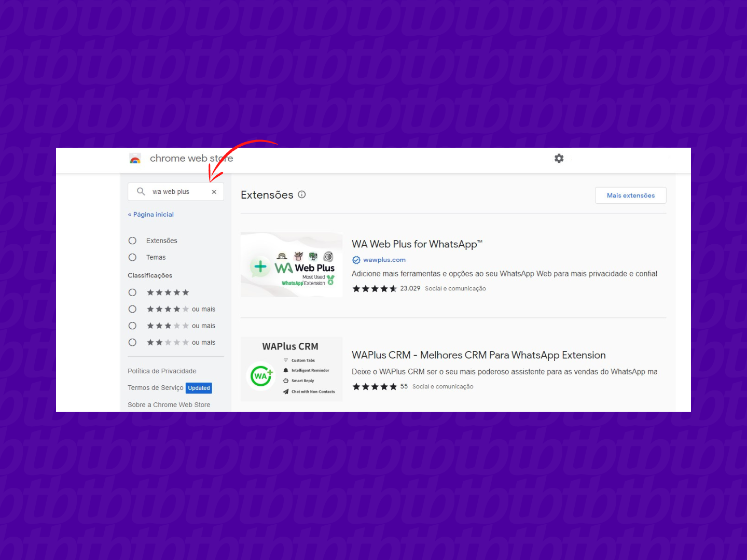Click the info icon beside Extensões heading

pyautogui.click(x=302, y=194)
